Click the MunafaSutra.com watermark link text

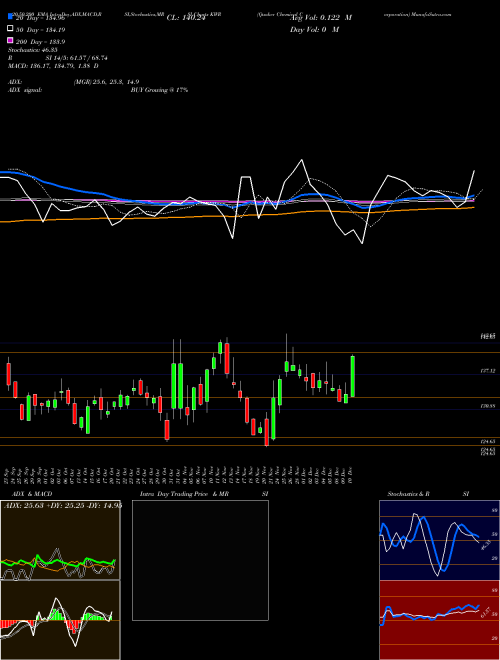(x=430, y=14)
